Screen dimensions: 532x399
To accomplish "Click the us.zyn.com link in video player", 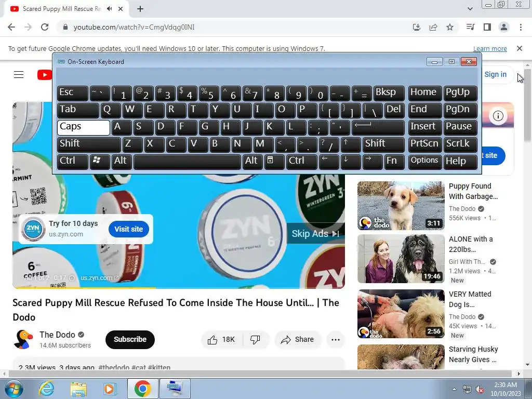I will pos(99,278).
